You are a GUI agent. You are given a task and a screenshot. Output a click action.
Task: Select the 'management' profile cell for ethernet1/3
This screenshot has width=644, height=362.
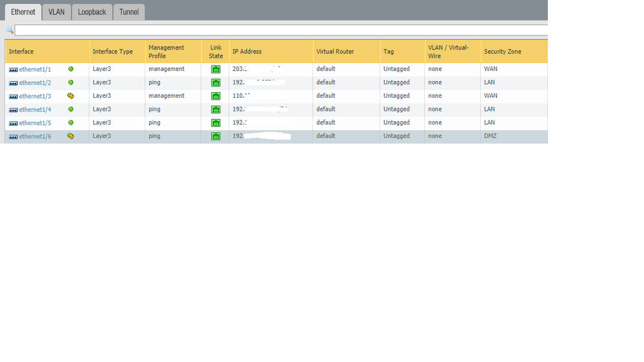(173, 96)
